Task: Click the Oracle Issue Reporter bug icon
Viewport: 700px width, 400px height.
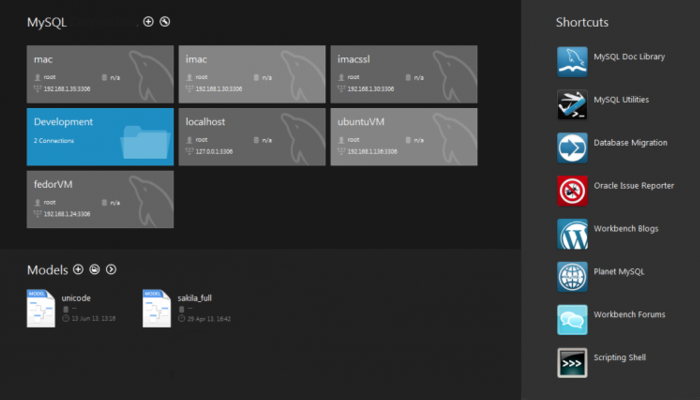Action: [x=572, y=191]
